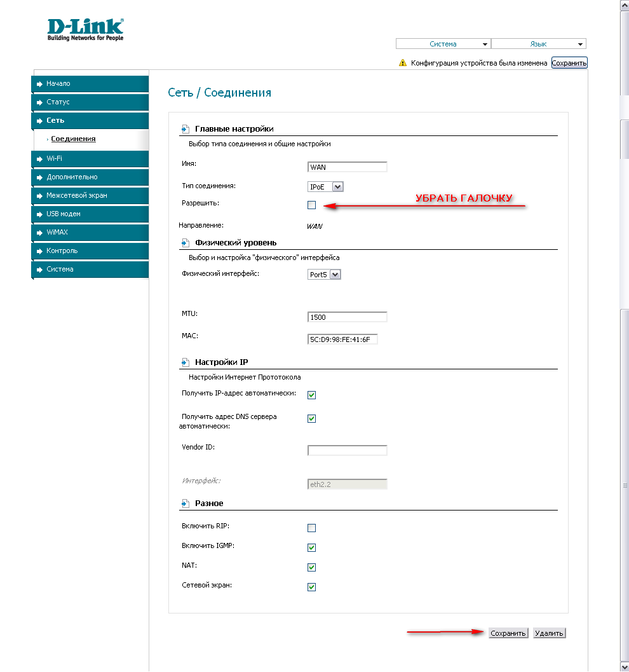Open the WiMAX menu item
This screenshot has height=672, width=629.
click(90, 232)
